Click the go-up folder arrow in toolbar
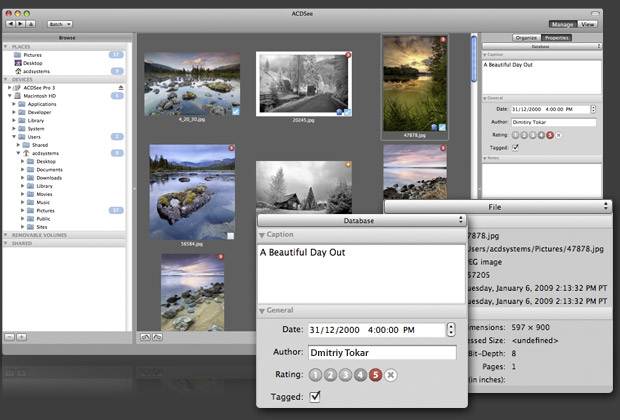Image resolution: width=620 pixels, height=420 pixels. click(28, 23)
